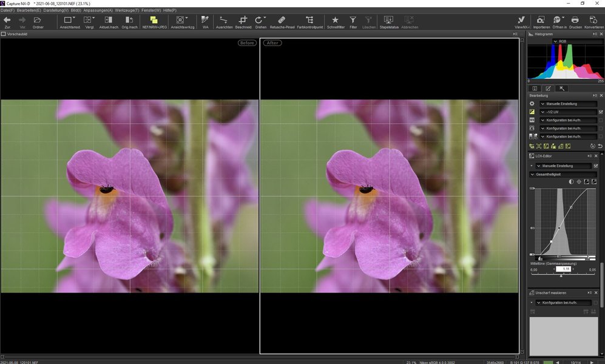This screenshot has width=605, height=364.
Task: Open the Anpassungen(A) menu
Action: point(98,10)
